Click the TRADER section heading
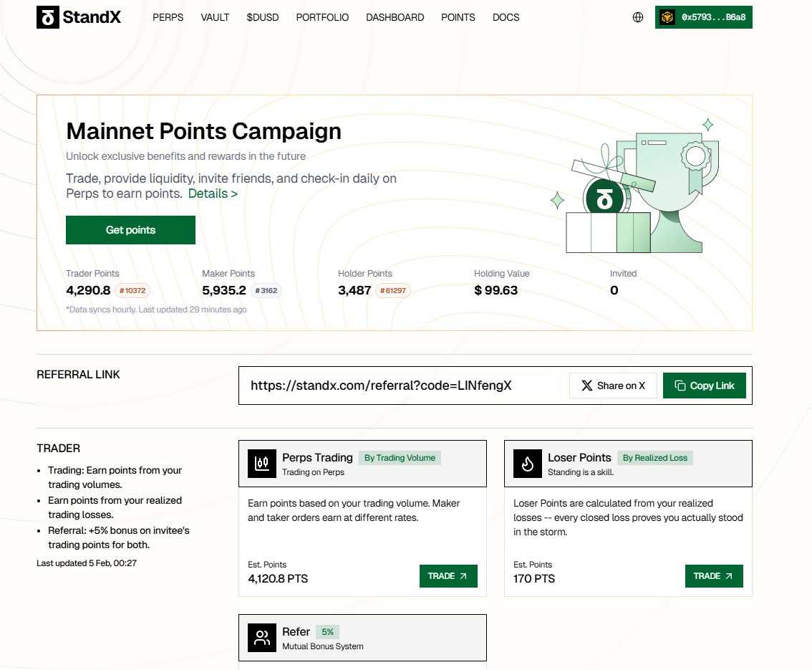The height and width of the screenshot is (670, 812). point(59,449)
